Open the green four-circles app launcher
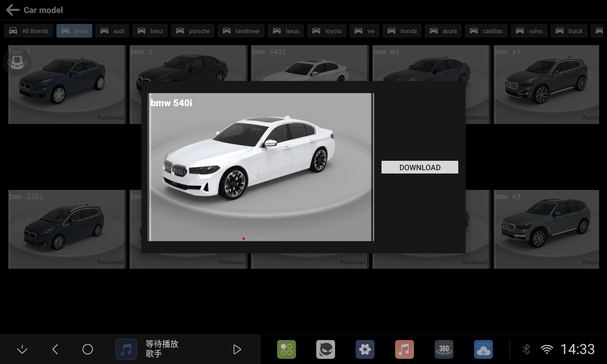Screen dimensions: 607x364 286,349
